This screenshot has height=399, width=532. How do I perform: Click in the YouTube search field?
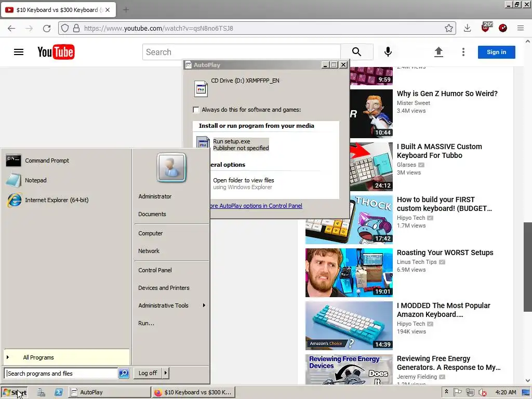tap(242, 52)
